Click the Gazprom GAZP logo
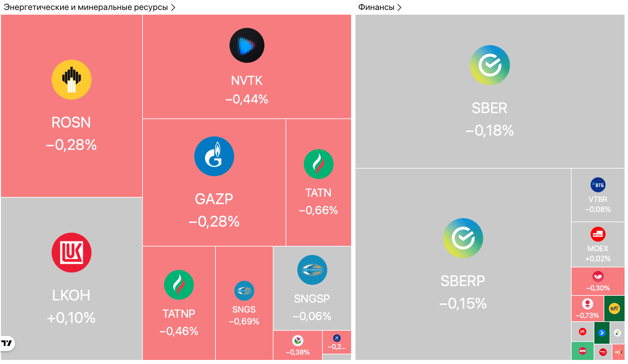 [214, 156]
